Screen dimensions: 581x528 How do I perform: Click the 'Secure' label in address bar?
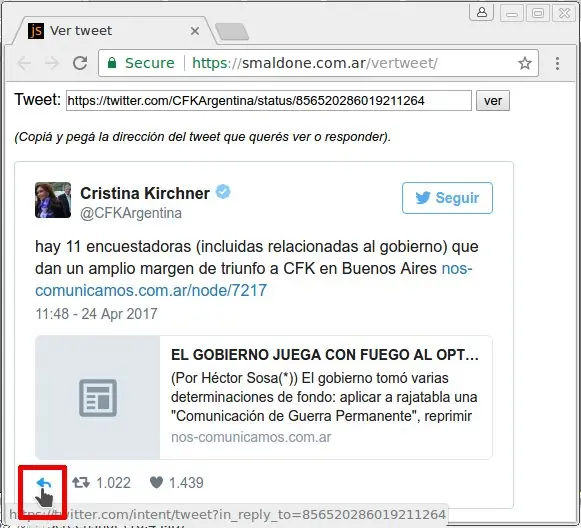(150, 63)
